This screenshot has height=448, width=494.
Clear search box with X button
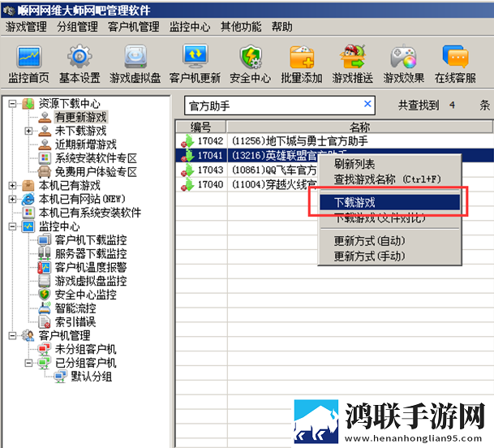tap(367, 104)
